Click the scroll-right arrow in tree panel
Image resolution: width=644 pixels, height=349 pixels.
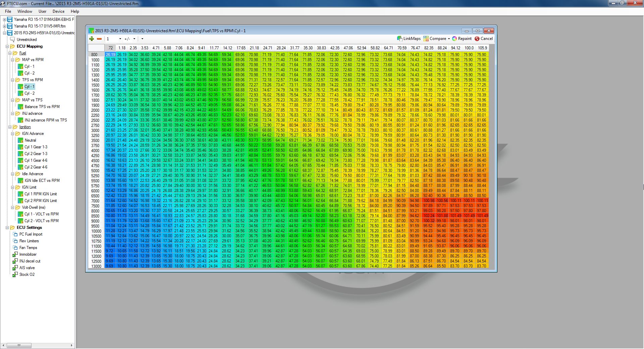click(x=71, y=345)
